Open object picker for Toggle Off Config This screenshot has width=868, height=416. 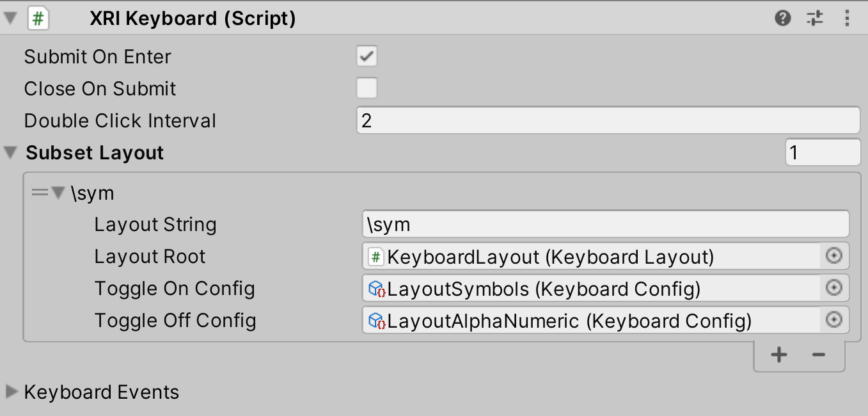coord(835,320)
